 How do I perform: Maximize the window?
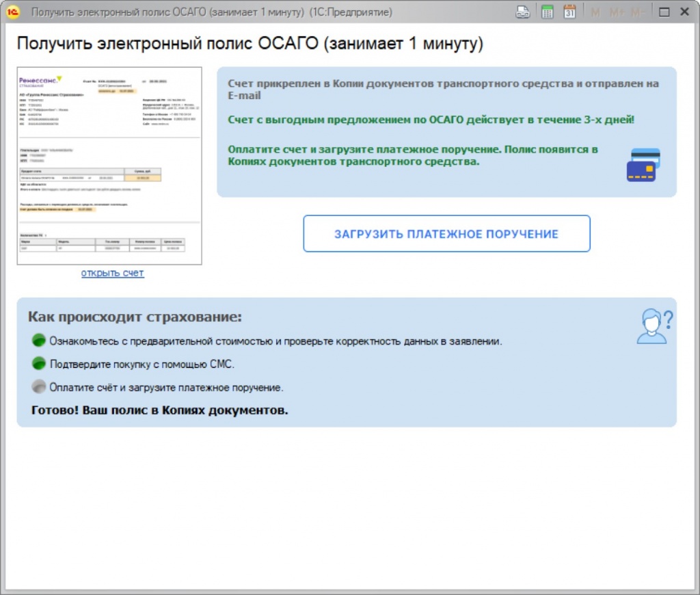[664, 12]
